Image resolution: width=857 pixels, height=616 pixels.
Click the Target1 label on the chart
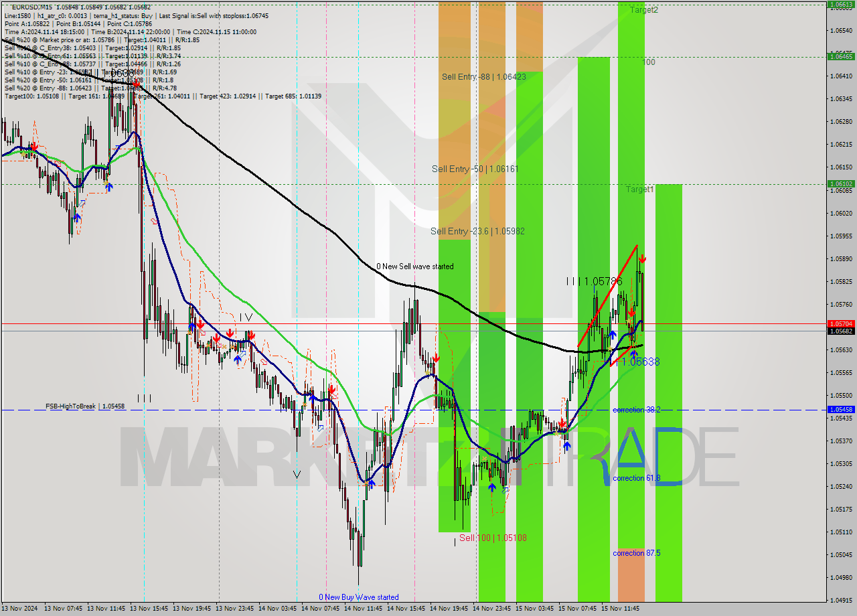(640, 189)
